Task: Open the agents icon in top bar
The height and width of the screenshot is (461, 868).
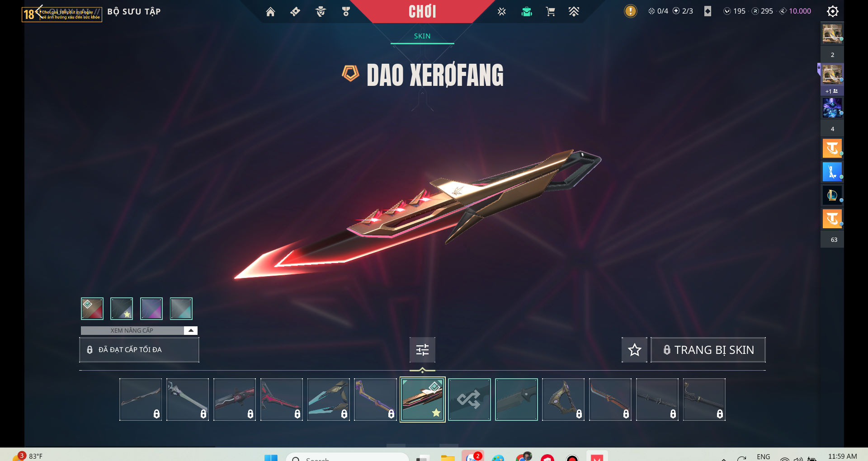Action: (x=321, y=12)
